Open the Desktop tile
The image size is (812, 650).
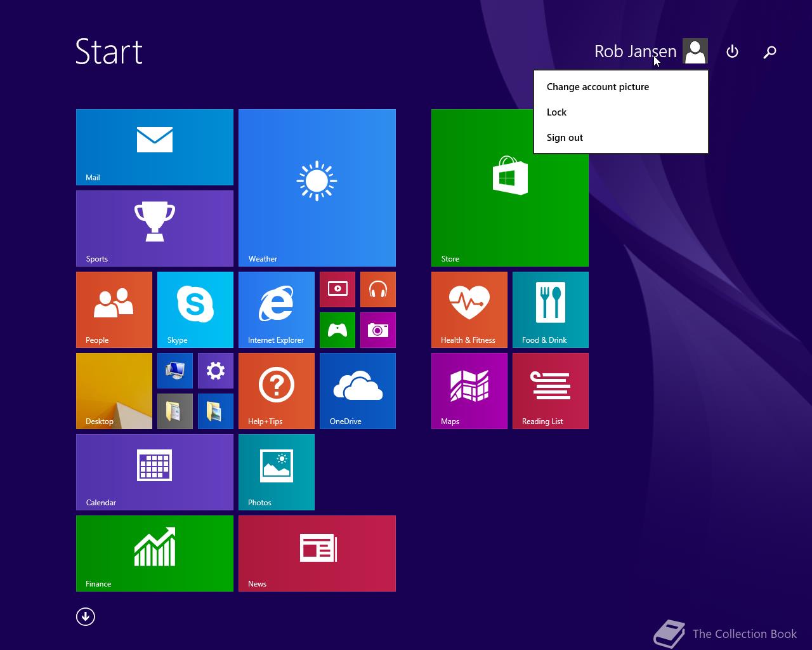[x=114, y=391]
